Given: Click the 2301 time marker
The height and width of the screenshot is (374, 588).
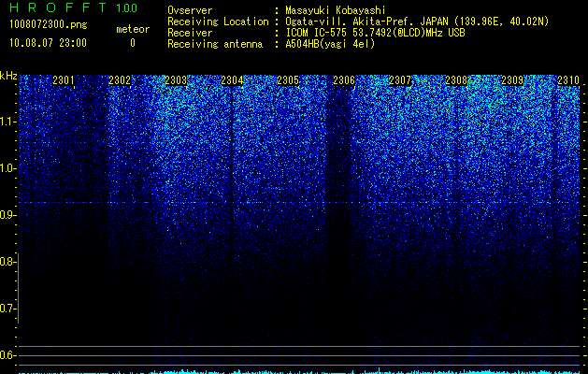Looking at the screenshot, I should 64,80.
